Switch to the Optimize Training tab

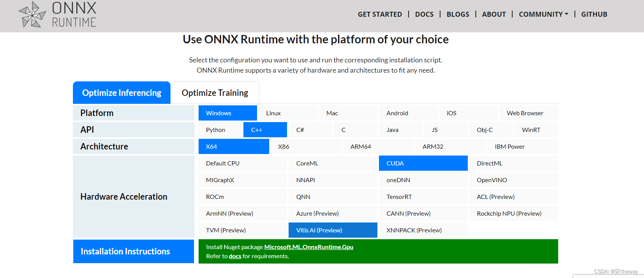click(215, 92)
